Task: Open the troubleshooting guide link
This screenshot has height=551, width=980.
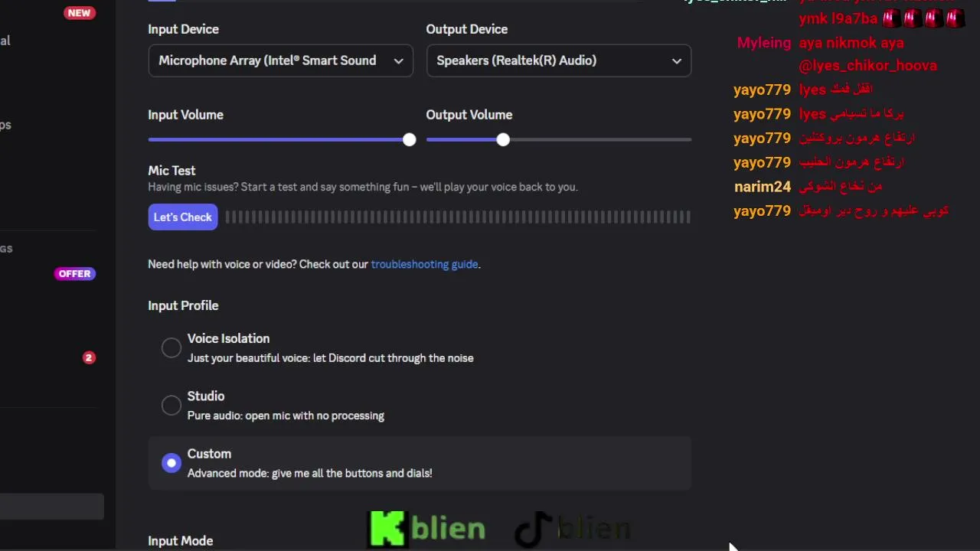Action: (x=424, y=264)
